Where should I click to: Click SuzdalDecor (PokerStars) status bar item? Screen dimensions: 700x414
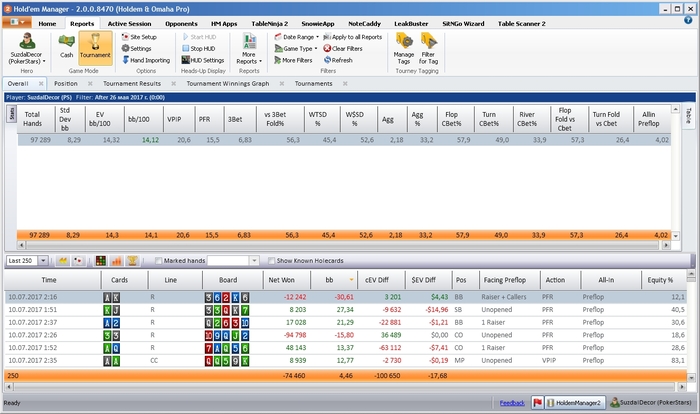(650, 403)
